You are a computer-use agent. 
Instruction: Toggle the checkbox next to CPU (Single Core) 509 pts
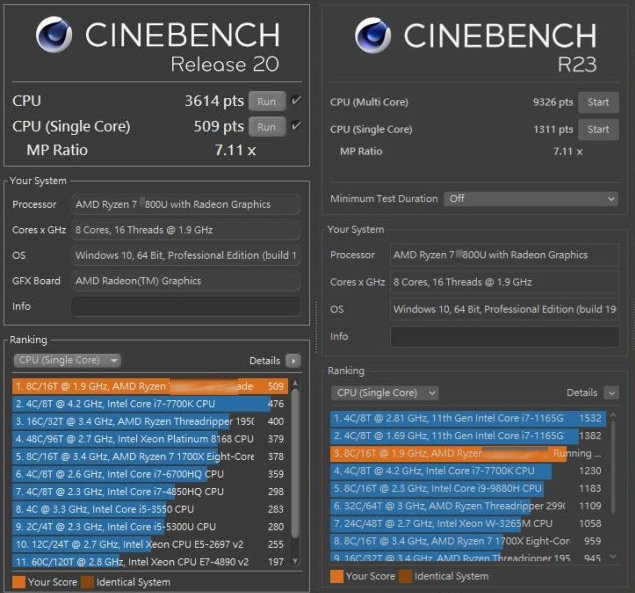click(x=296, y=126)
